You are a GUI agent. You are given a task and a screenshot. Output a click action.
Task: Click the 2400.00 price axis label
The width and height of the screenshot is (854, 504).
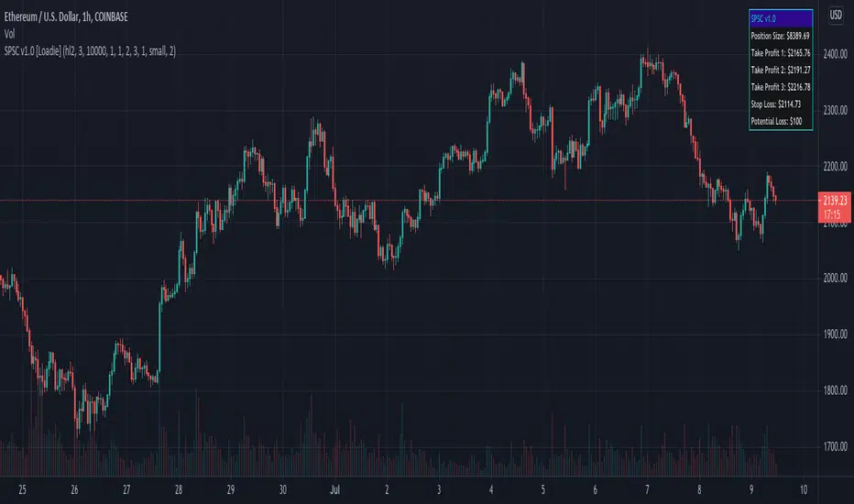835,55
